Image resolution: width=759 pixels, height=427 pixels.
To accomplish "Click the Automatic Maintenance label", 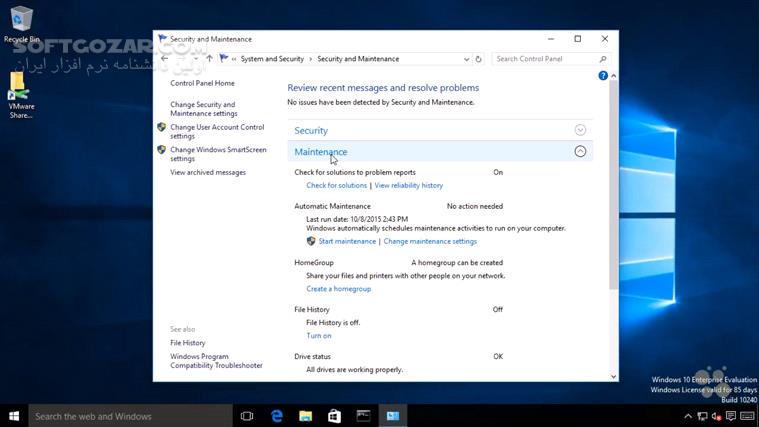I will point(333,206).
